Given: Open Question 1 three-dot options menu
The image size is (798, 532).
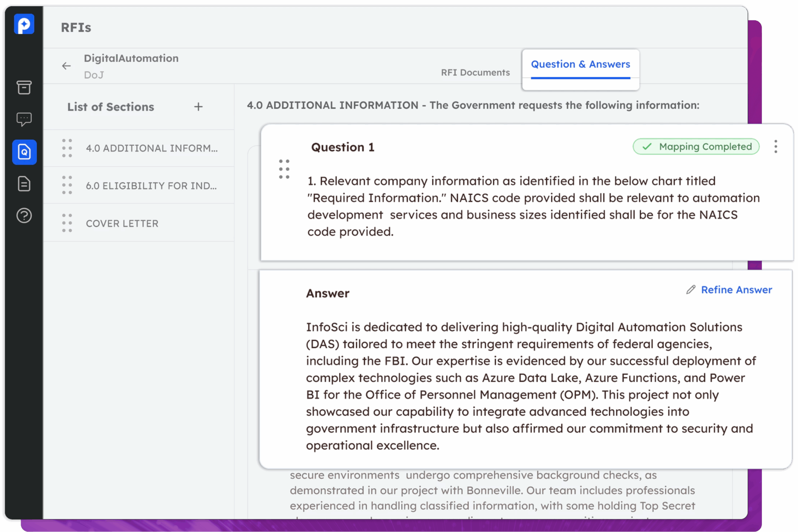Looking at the screenshot, I should coord(776,146).
